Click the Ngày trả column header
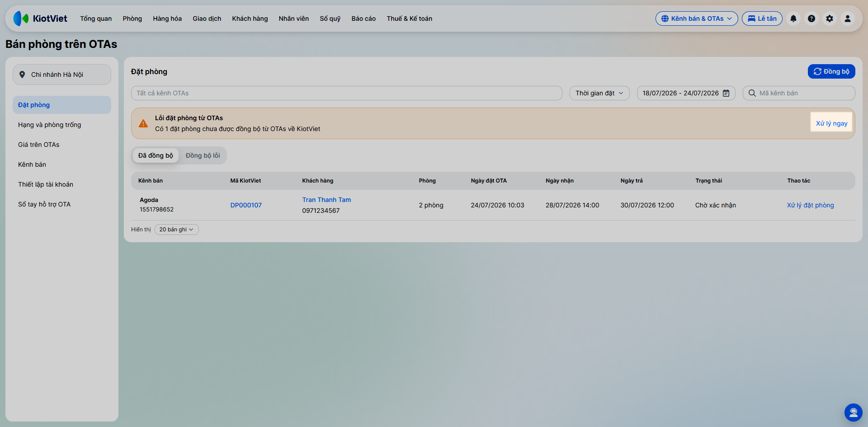The width and height of the screenshot is (868, 427). tap(632, 181)
